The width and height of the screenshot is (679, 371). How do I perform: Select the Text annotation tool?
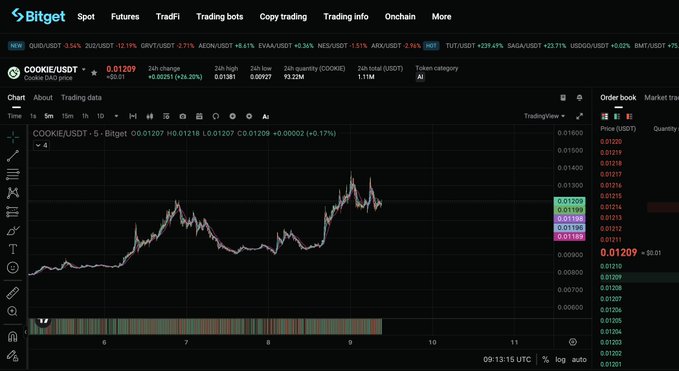tap(13, 249)
